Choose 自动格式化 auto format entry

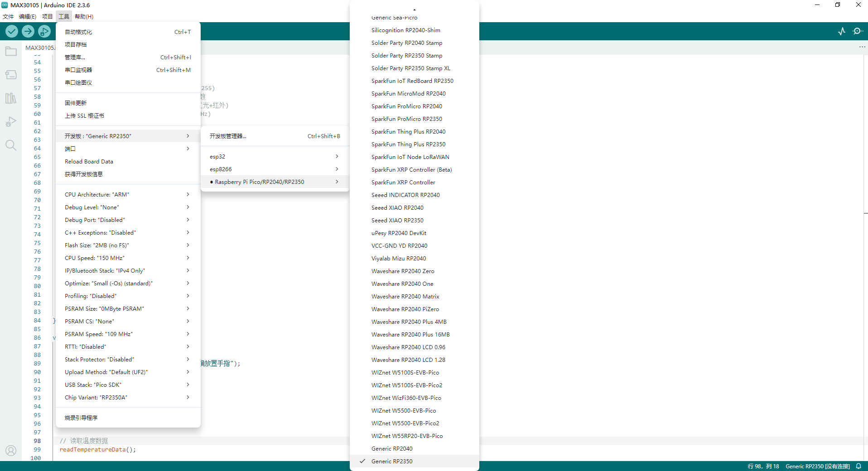pyautogui.click(x=128, y=32)
